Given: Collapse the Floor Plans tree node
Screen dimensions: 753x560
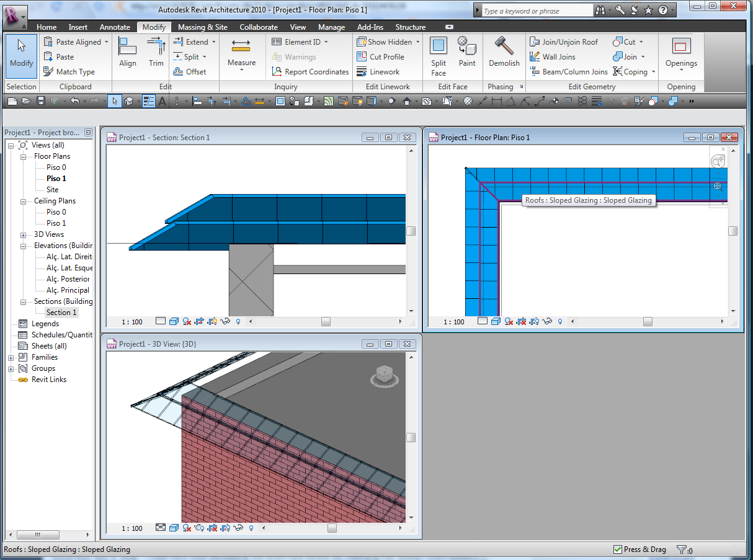Looking at the screenshot, I should point(23,156).
